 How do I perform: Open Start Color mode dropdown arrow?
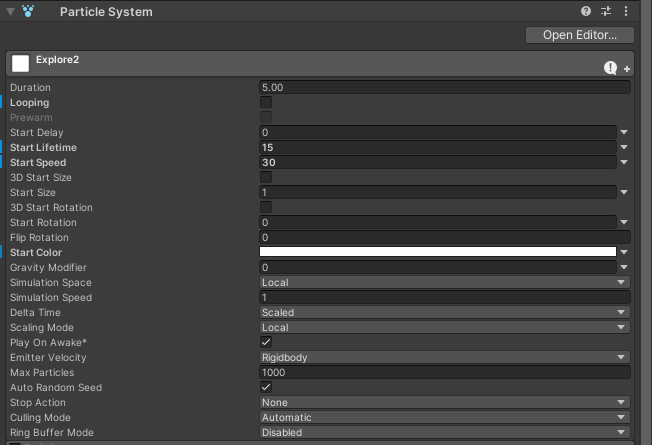(x=624, y=252)
